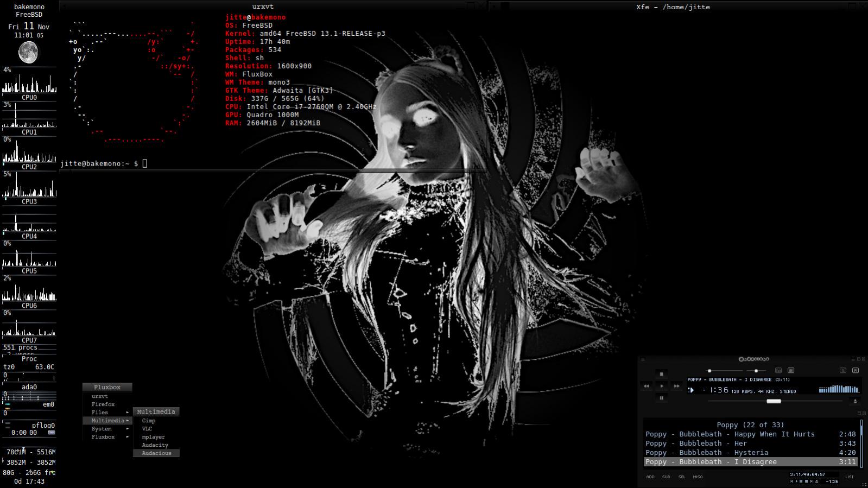Click the playback status indicator in Audacious display
868x488 pixels.
[691, 390]
